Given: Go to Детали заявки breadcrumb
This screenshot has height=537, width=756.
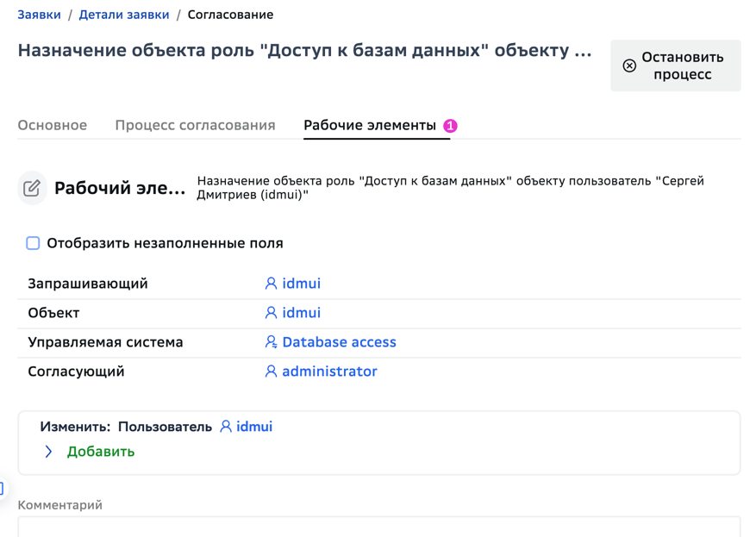Looking at the screenshot, I should (124, 15).
